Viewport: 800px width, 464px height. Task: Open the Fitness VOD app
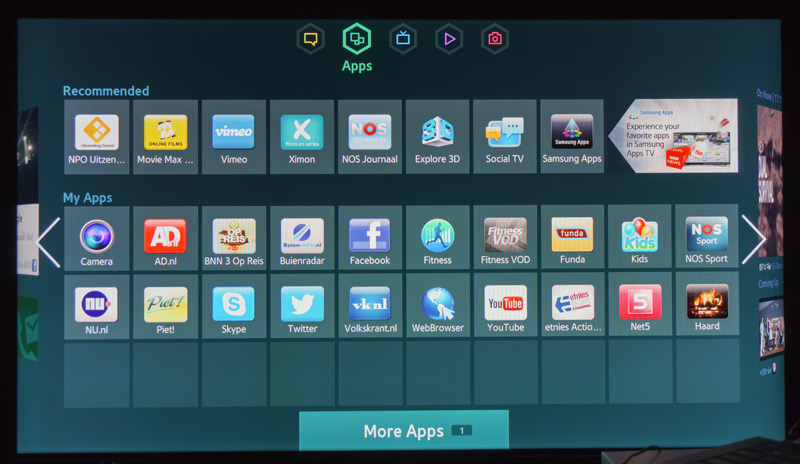[505, 237]
